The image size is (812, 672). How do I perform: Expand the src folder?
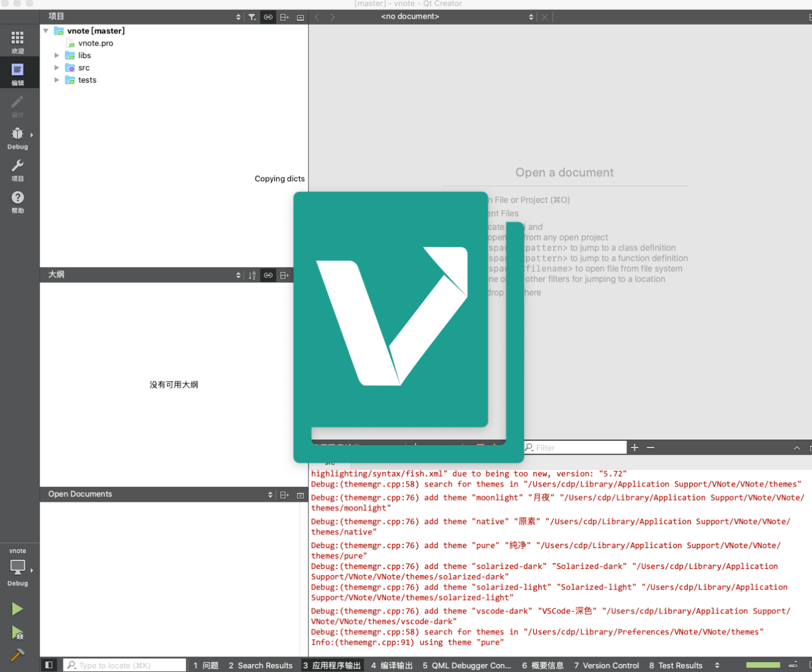click(57, 68)
